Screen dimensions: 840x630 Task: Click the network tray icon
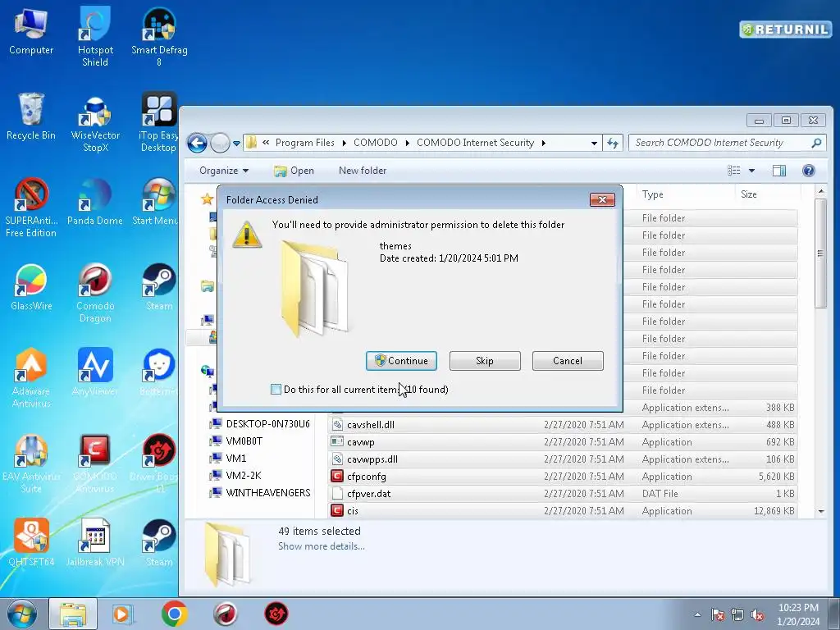point(737,614)
